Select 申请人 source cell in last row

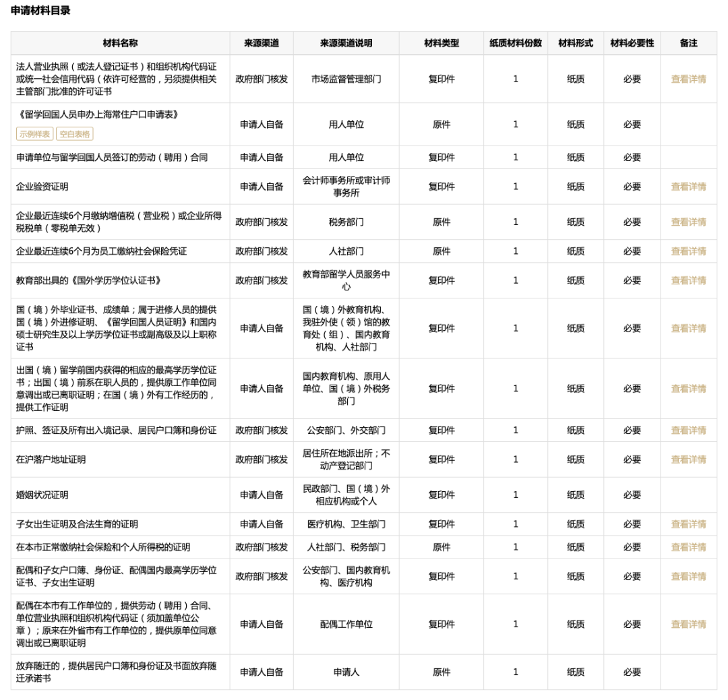[346, 672]
